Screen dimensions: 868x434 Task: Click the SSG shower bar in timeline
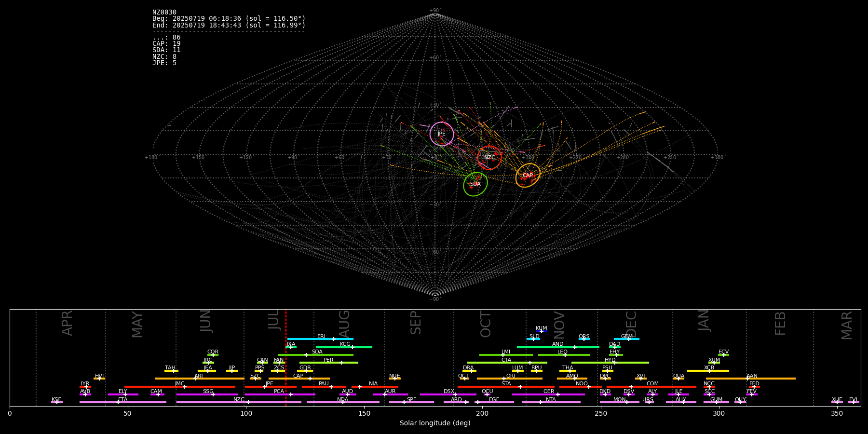click(x=207, y=394)
